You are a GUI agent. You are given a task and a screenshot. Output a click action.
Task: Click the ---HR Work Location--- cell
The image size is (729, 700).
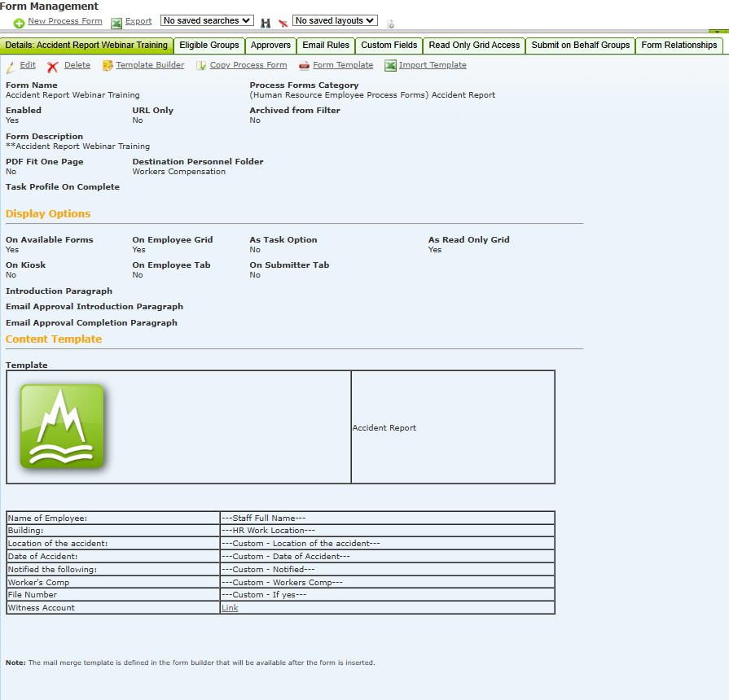[387, 531]
